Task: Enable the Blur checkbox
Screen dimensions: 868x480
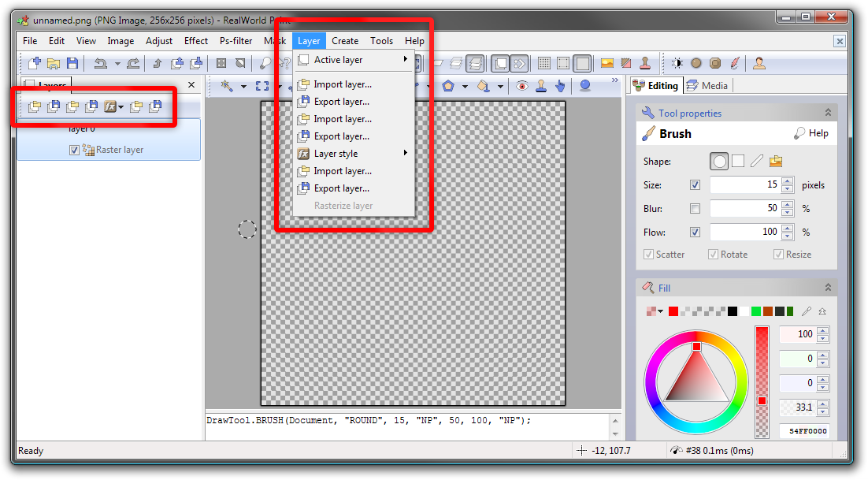Action: (694, 209)
